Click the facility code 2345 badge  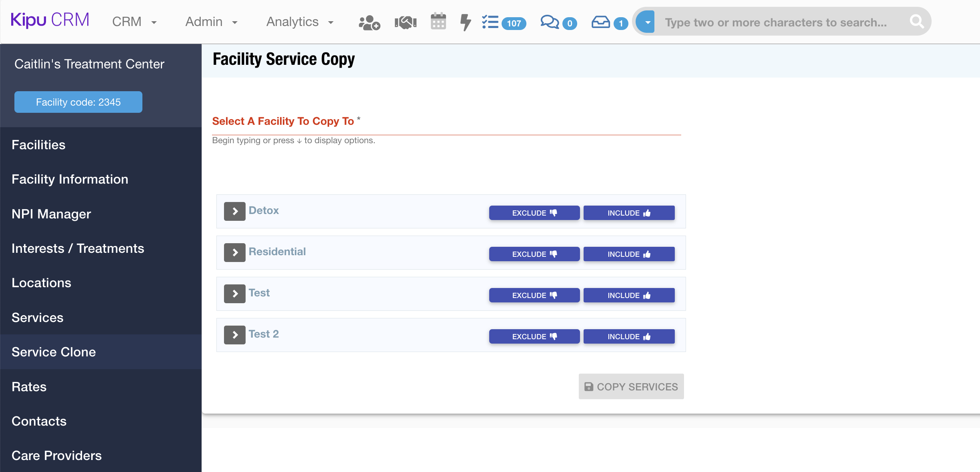[78, 102]
